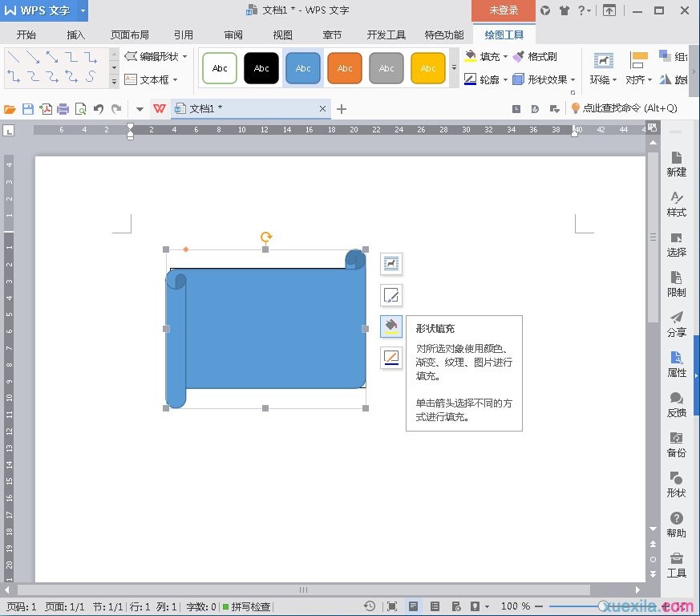
Task: Open the 填充 fill dropdown
Action: (x=505, y=56)
